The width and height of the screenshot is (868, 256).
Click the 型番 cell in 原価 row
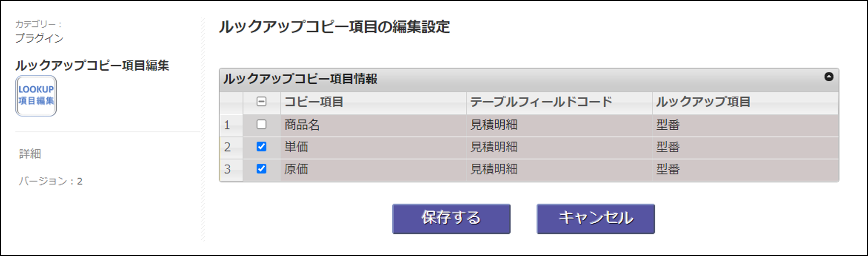745,169
